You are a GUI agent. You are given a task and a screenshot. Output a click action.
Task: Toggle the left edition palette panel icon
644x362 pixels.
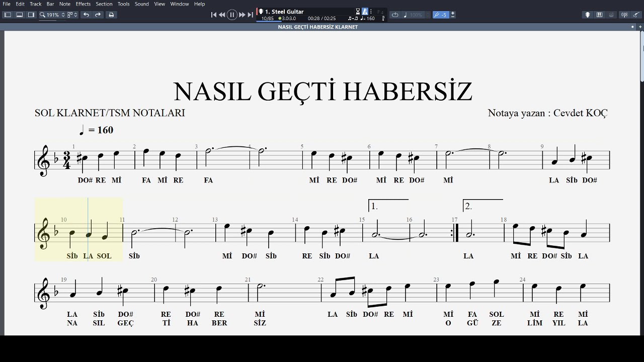click(8, 15)
